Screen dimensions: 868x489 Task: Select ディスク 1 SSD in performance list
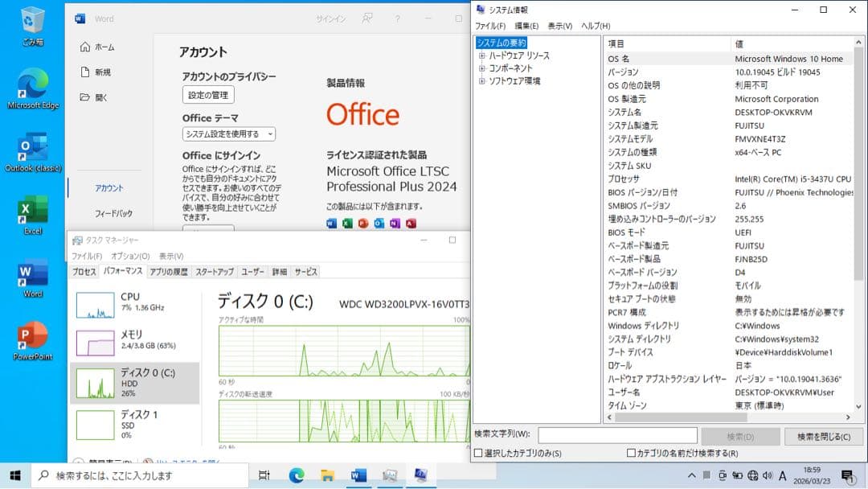pyautogui.click(x=135, y=424)
